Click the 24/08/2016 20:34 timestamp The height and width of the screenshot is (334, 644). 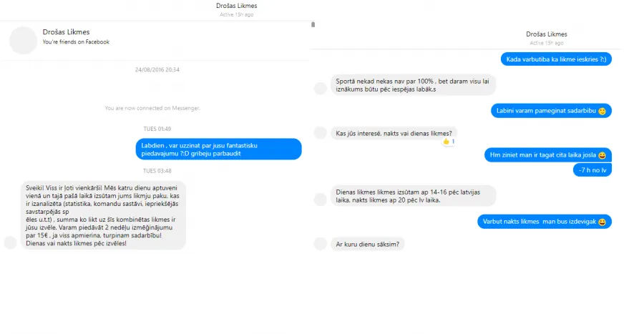157,70
